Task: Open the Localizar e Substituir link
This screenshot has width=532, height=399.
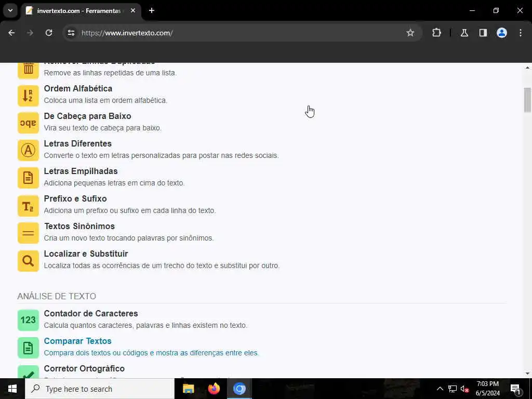Action: [x=86, y=254]
